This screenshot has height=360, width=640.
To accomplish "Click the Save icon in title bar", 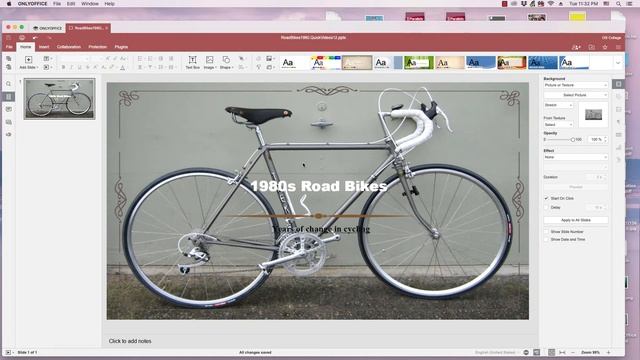I will click(x=9, y=38).
